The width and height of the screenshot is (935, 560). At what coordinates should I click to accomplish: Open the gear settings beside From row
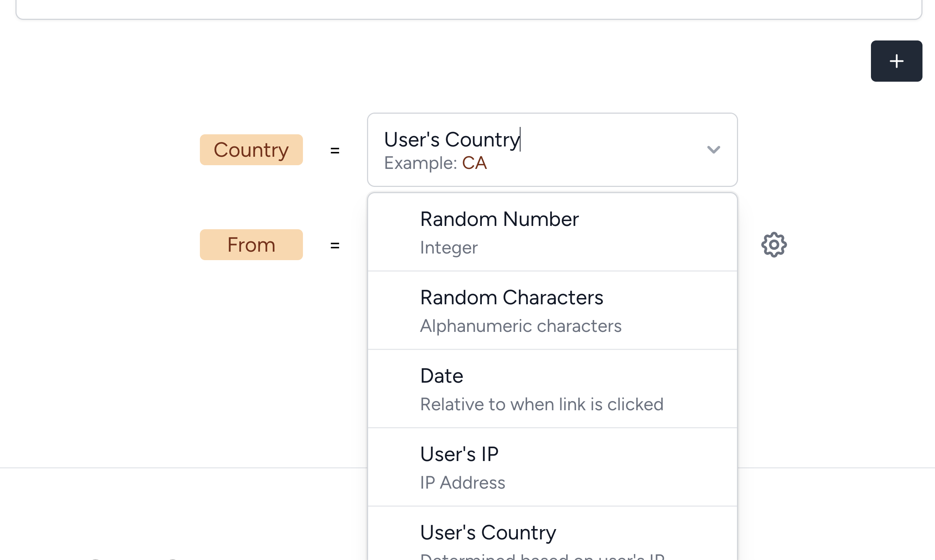coord(774,245)
